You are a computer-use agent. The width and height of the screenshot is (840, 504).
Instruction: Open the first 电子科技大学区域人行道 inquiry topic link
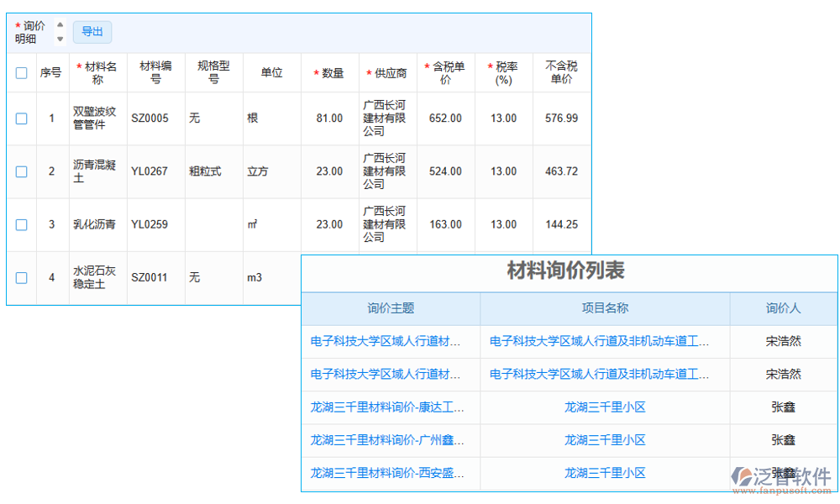[x=388, y=341]
